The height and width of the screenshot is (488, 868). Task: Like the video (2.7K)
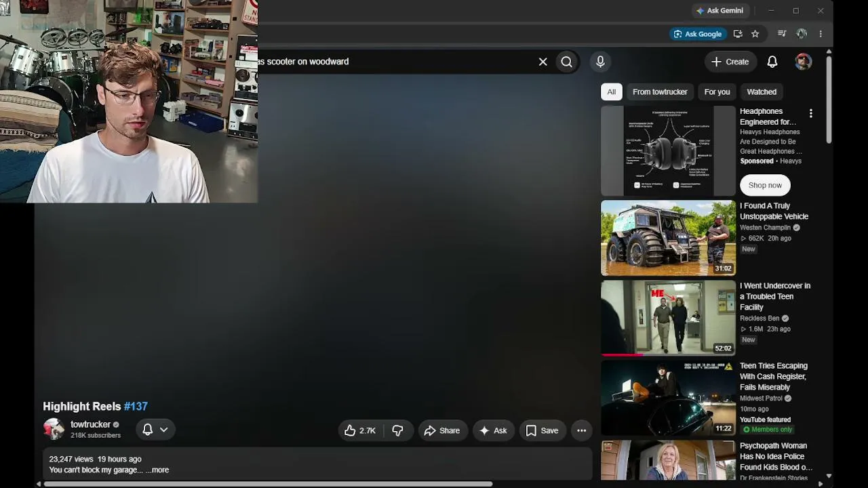tap(359, 430)
